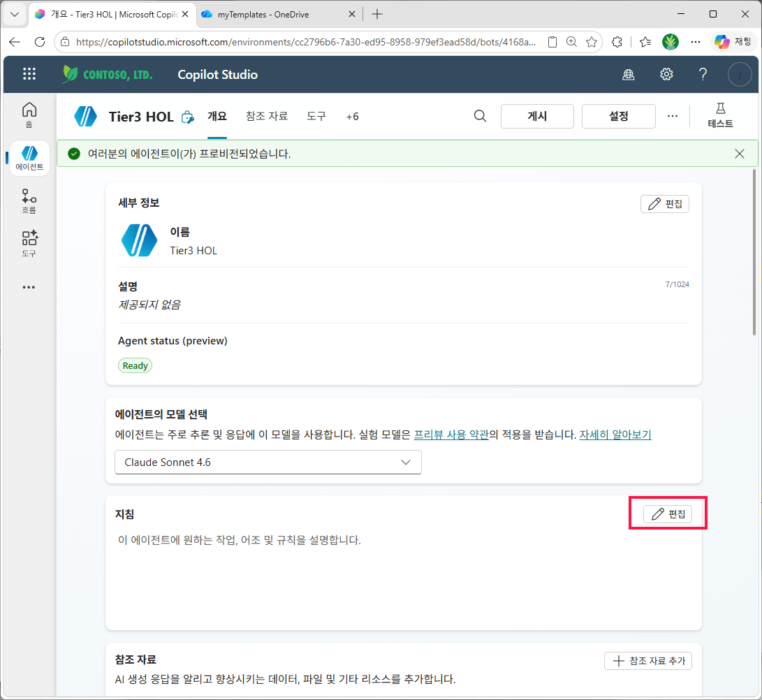
Task: Click the Ready status badge
Action: tap(135, 365)
